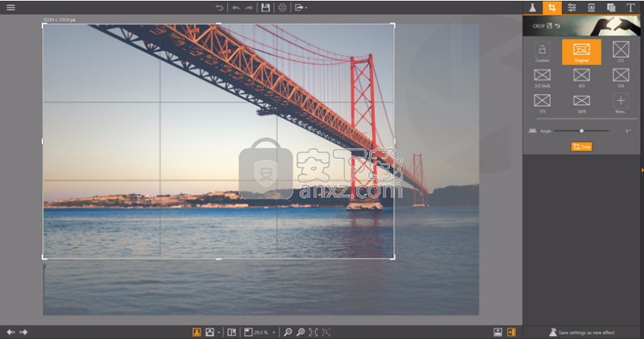This screenshot has height=339, width=644.
Task: Click the straighten horizon icon beside Angle
Action: click(532, 131)
